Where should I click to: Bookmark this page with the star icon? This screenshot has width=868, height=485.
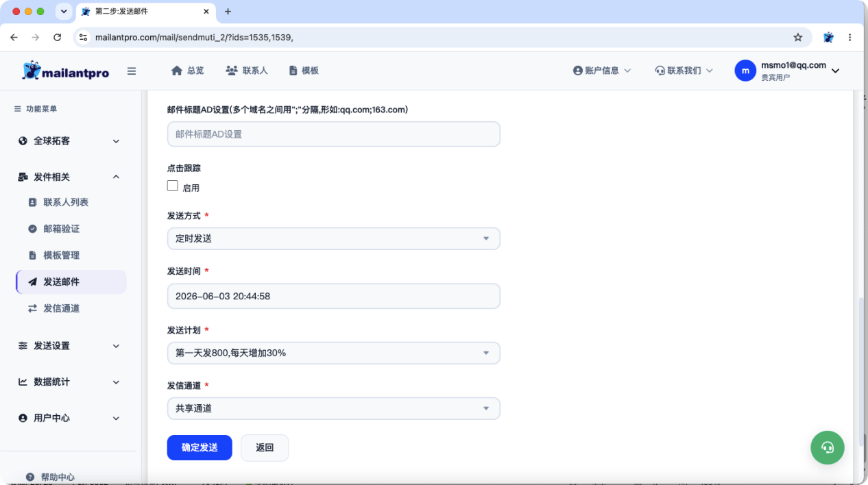798,37
